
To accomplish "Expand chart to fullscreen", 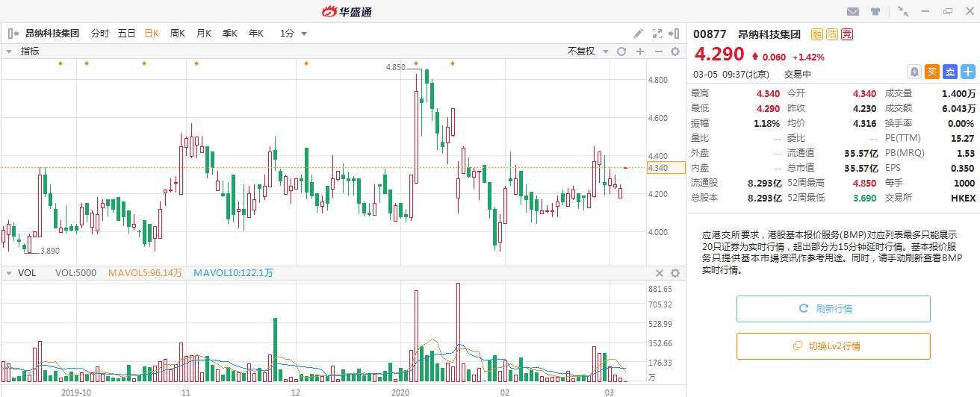I will click(657, 33).
